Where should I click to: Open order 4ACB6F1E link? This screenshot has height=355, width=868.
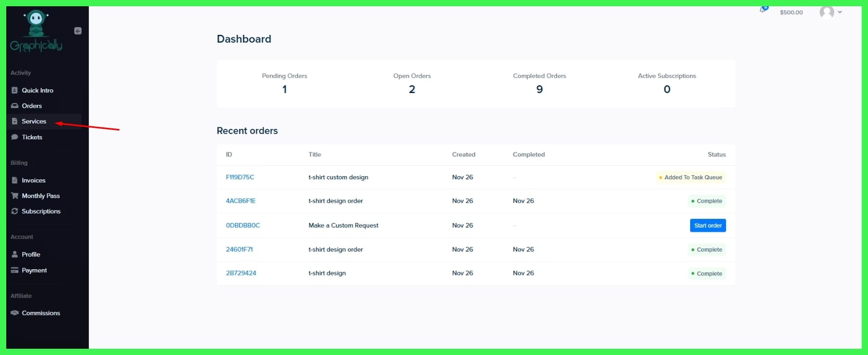[240, 201]
